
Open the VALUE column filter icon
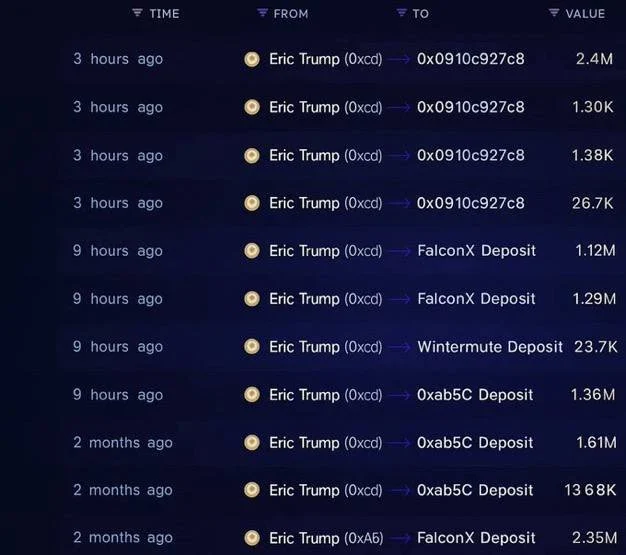tap(554, 13)
